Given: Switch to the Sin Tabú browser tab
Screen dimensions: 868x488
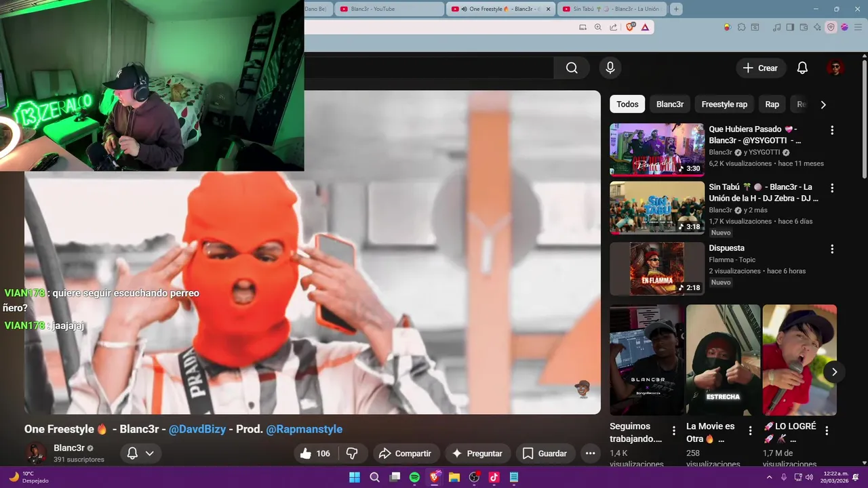Looking at the screenshot, I should (x=612, y=9).
